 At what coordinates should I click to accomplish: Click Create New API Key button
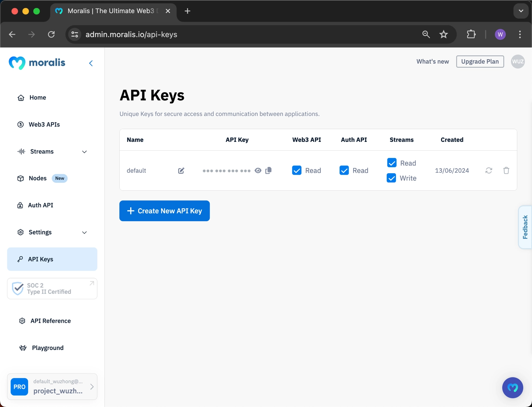(165, 211)
